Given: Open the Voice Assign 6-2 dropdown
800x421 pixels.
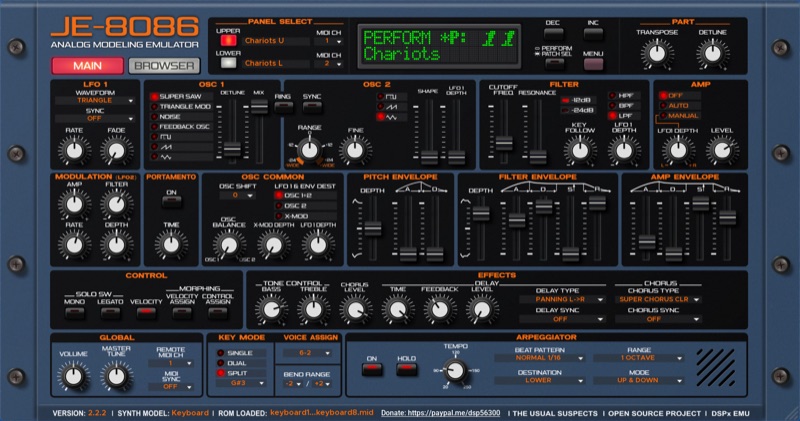Looking at the screenshot, I should click(307, 353).
